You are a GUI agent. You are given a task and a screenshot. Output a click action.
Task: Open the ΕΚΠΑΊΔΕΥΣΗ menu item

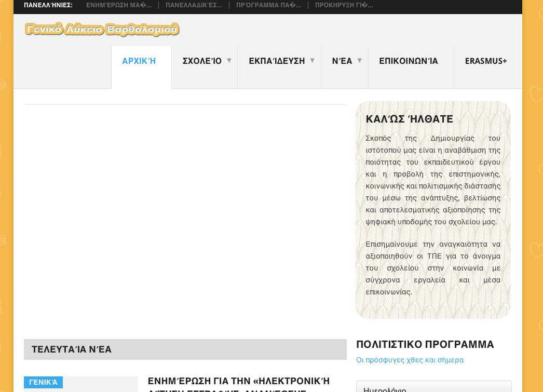pyautogui.click(x=277, y=61)
